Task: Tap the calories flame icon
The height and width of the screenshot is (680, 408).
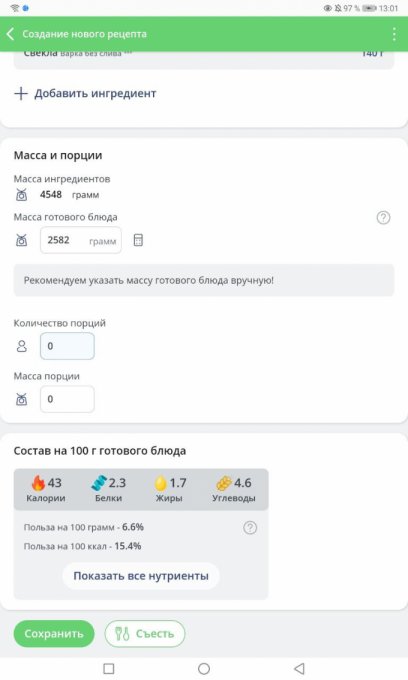Action: (x=38, y=483)
